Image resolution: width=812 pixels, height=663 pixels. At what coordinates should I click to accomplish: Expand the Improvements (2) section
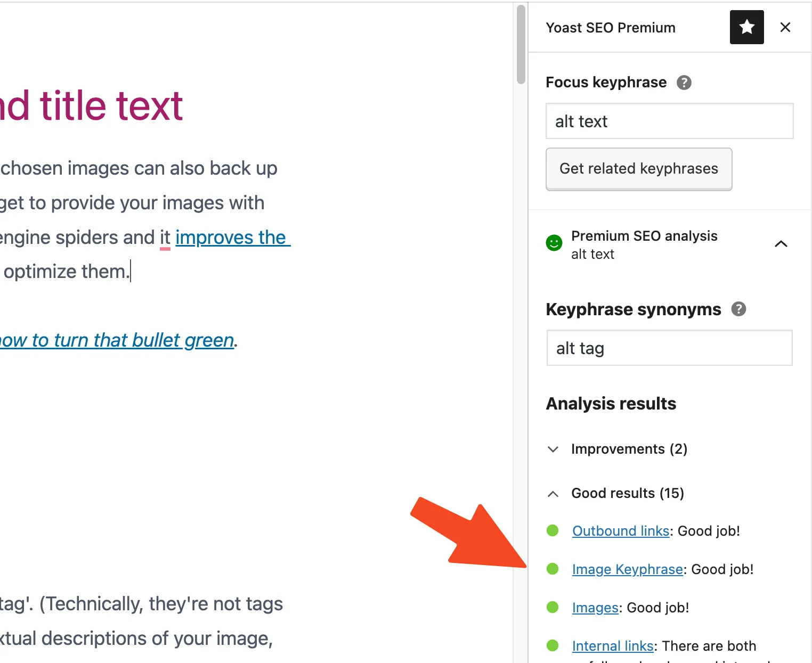coord(553,449)
